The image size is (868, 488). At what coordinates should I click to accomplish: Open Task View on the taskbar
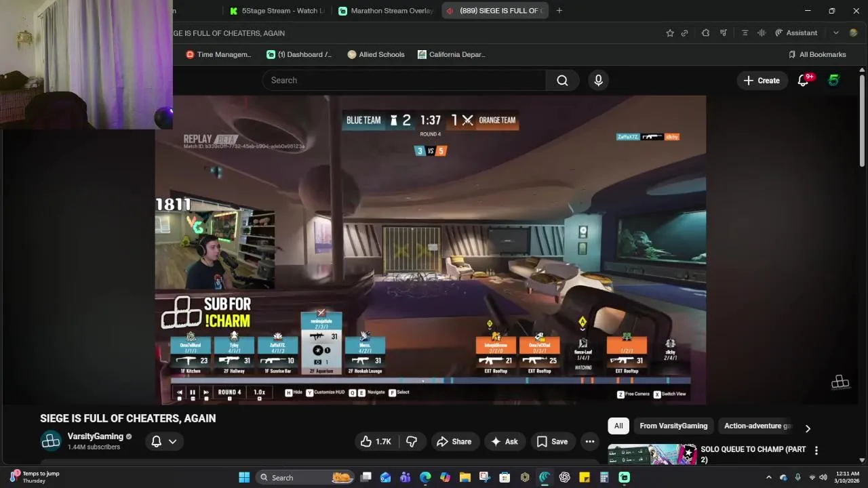366,477
